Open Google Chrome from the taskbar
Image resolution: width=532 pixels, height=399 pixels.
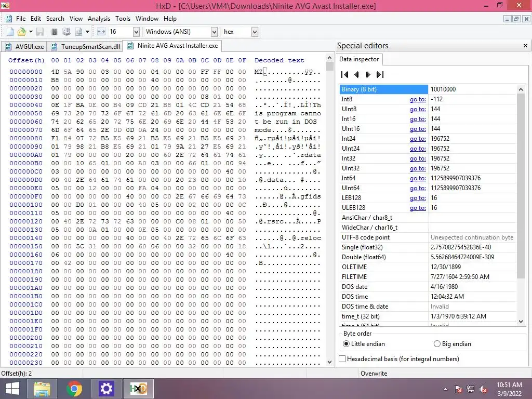[x=74, y=389]
